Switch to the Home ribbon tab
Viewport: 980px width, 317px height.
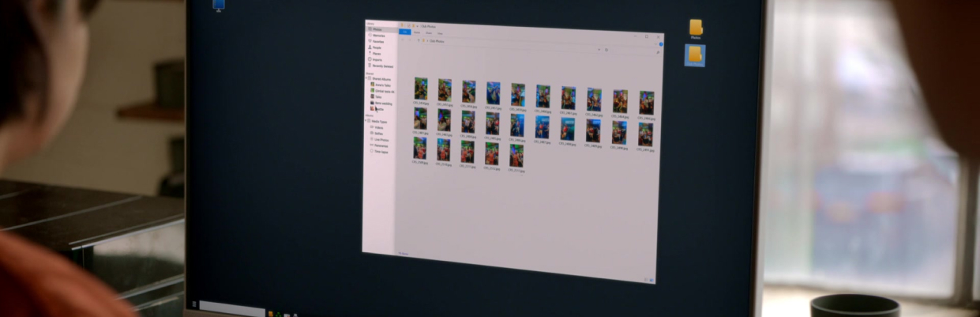pos(417,32)
